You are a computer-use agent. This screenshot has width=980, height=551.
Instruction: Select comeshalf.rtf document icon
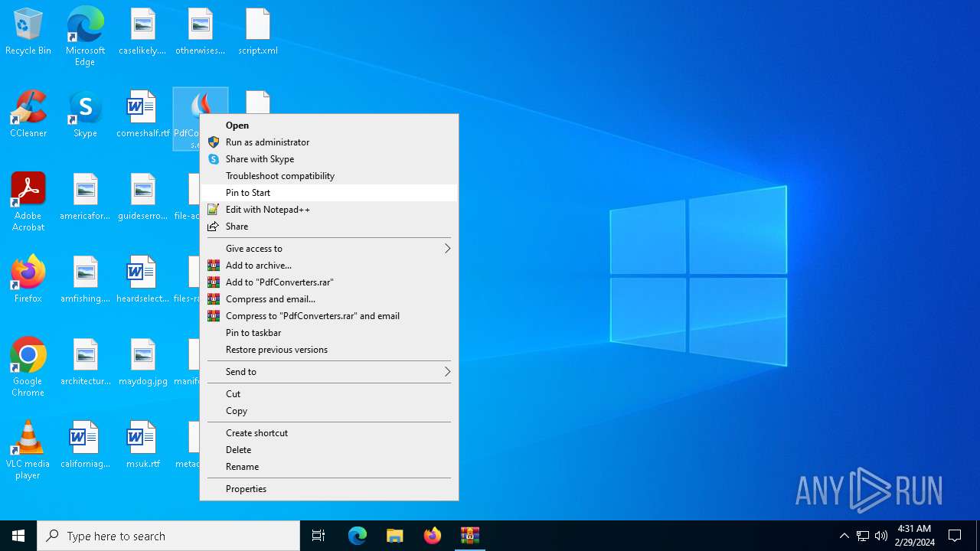coord(142,115)
